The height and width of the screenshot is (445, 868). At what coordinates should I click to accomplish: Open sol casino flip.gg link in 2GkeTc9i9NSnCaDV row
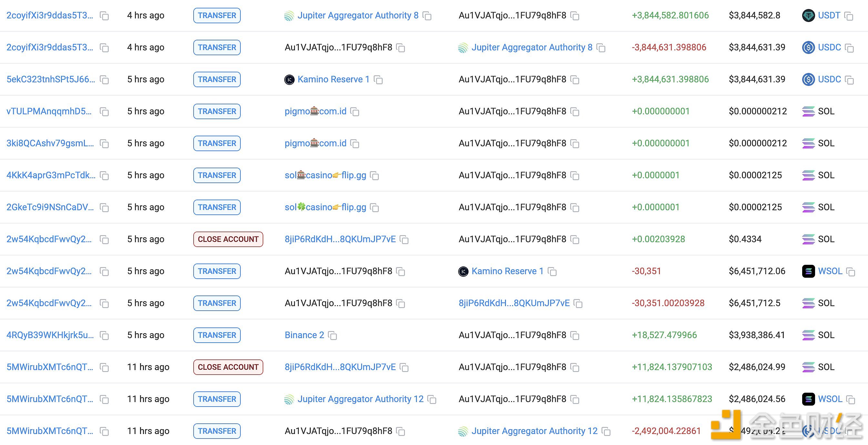tap(325, 207)
